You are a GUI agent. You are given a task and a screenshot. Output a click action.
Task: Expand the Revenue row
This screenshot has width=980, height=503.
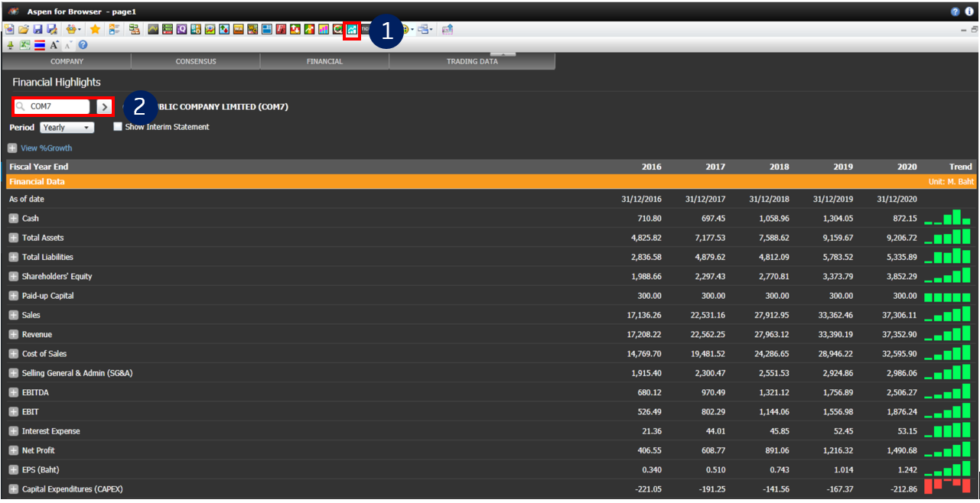[x=13, y=334]
